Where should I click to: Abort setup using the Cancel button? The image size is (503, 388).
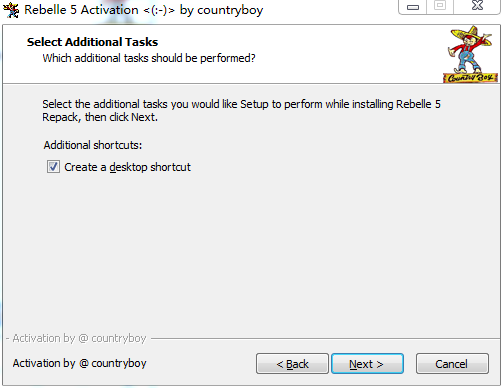point(452,364)
